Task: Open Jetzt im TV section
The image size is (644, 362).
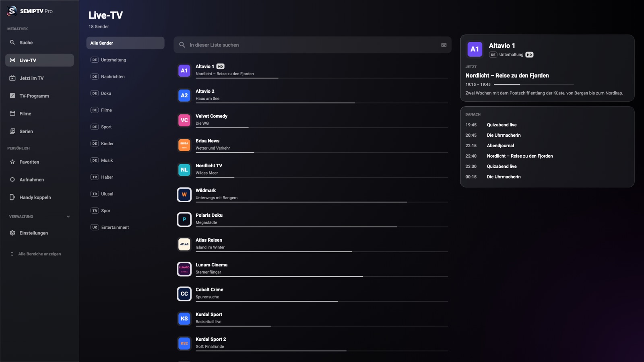Action: pyautogui.click(x=39, y=78)
